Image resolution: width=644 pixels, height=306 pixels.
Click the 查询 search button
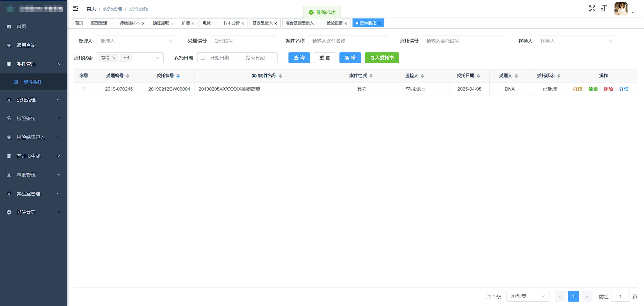pos(299,58)
